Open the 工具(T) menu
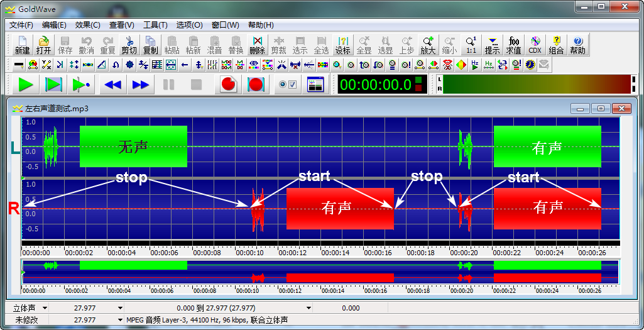The height and width of the screenshot is (330, 644). (x=155, y=25)
